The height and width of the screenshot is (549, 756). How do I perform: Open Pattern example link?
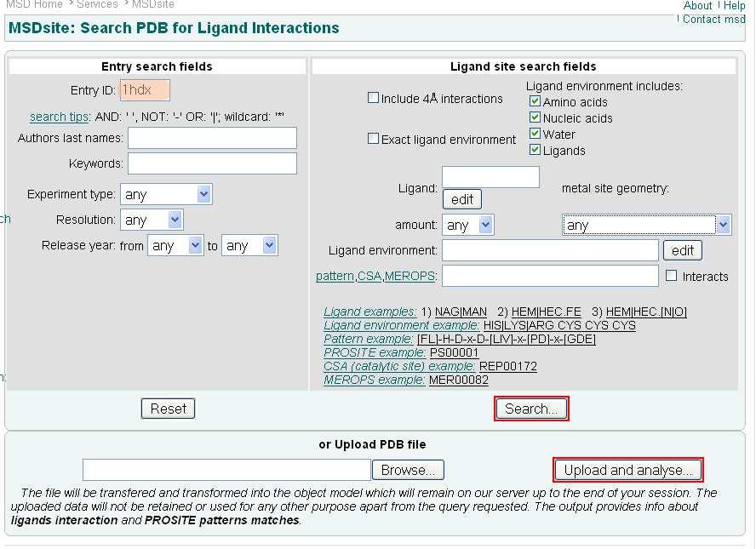click(x=369, y=339)
